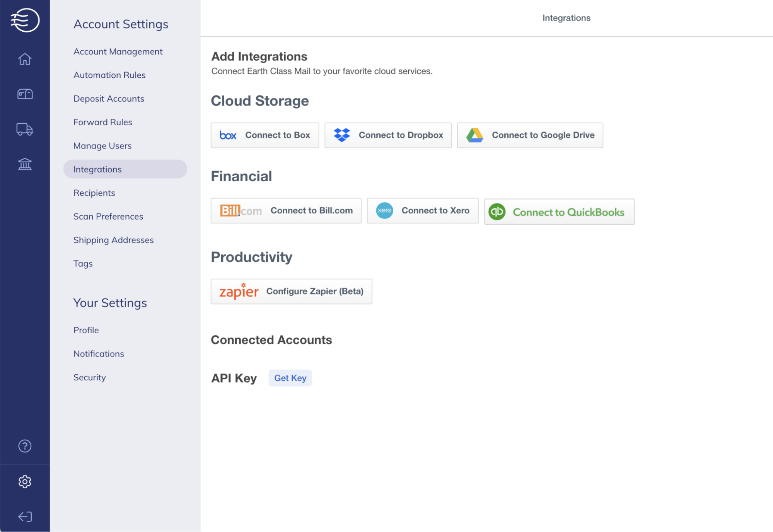The height and width of the screenshot is (532, 773).
Task: Click Connect to QuickBooks label
Action: pos(568,212)
